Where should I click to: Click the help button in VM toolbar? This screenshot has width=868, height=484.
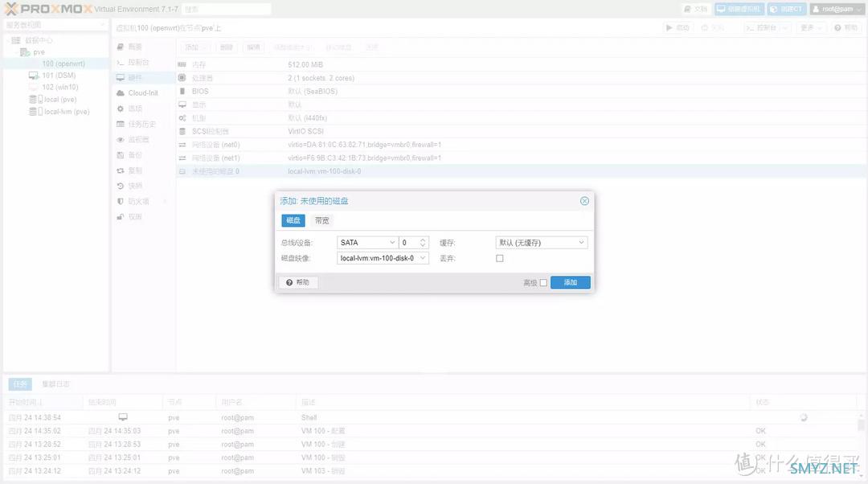tap(845, 27)
